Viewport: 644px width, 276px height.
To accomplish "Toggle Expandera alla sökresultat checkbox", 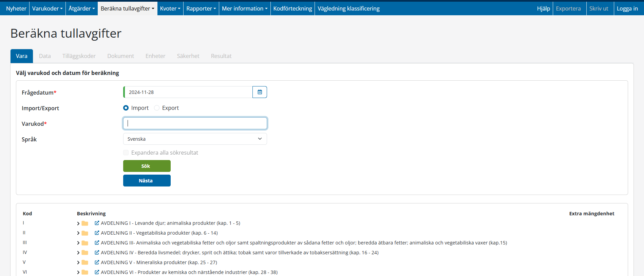I will [x=126, y=153].
